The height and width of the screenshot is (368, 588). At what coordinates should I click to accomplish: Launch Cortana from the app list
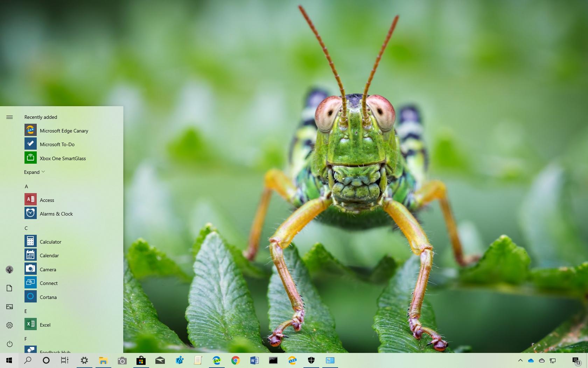[48, 297]
